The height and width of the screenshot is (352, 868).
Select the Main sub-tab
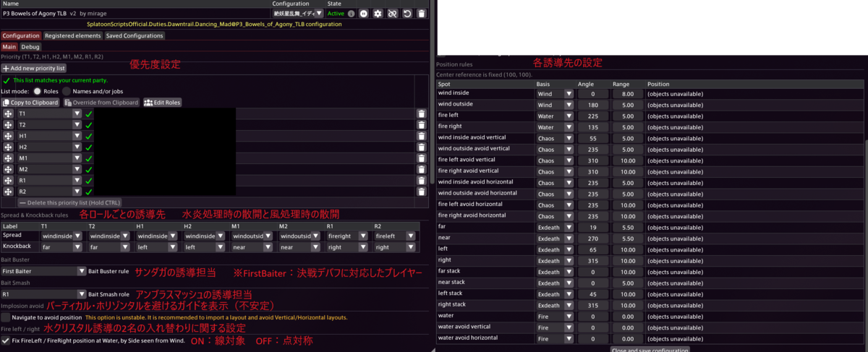[9, 46]
